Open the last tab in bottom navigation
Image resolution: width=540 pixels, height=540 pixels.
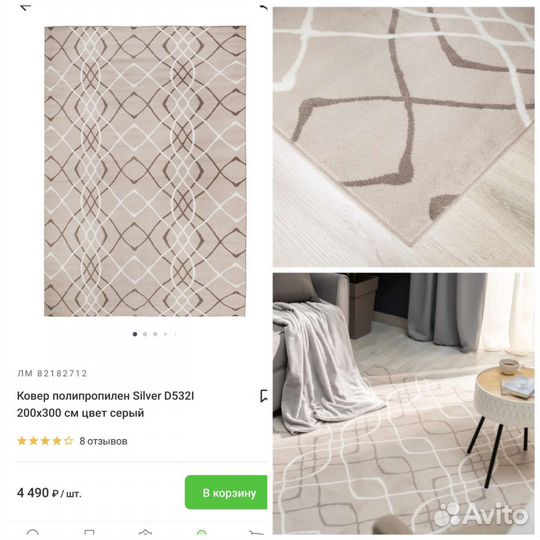pos(256,533)
